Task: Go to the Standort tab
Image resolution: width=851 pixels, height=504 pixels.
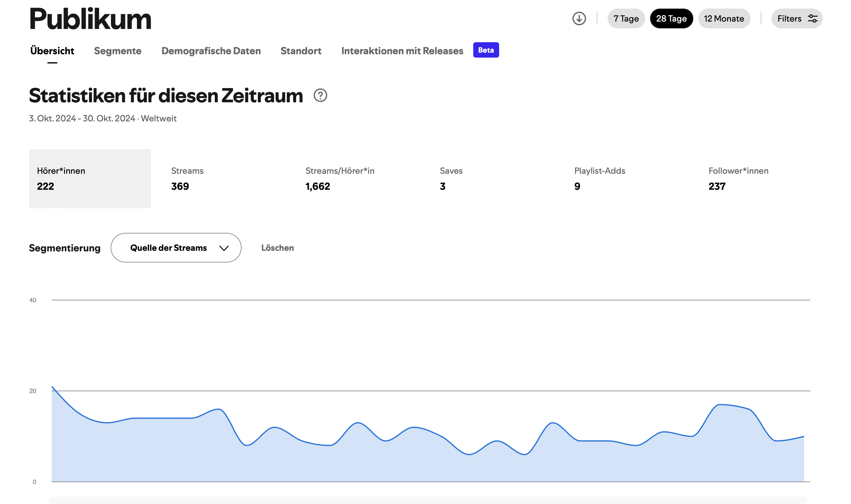Action: [300, 51]
